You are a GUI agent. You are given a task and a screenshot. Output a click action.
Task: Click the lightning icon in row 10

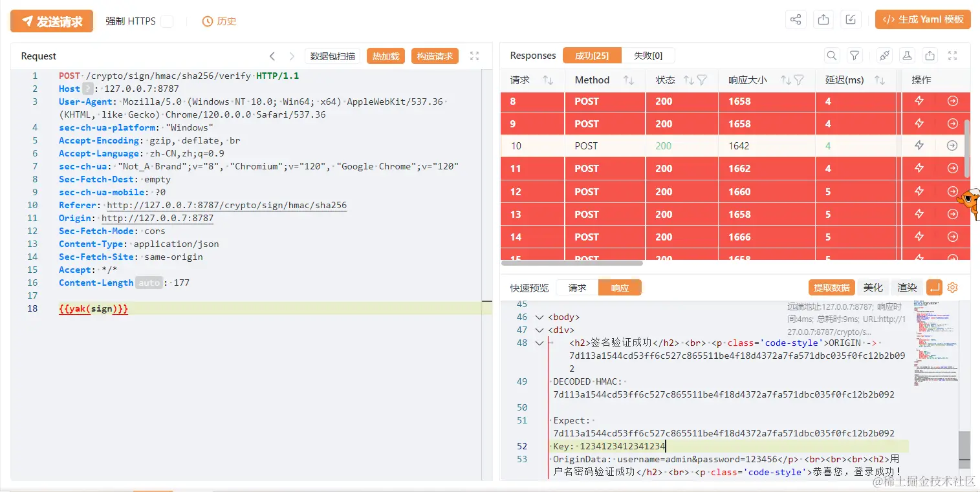point(919,145)
